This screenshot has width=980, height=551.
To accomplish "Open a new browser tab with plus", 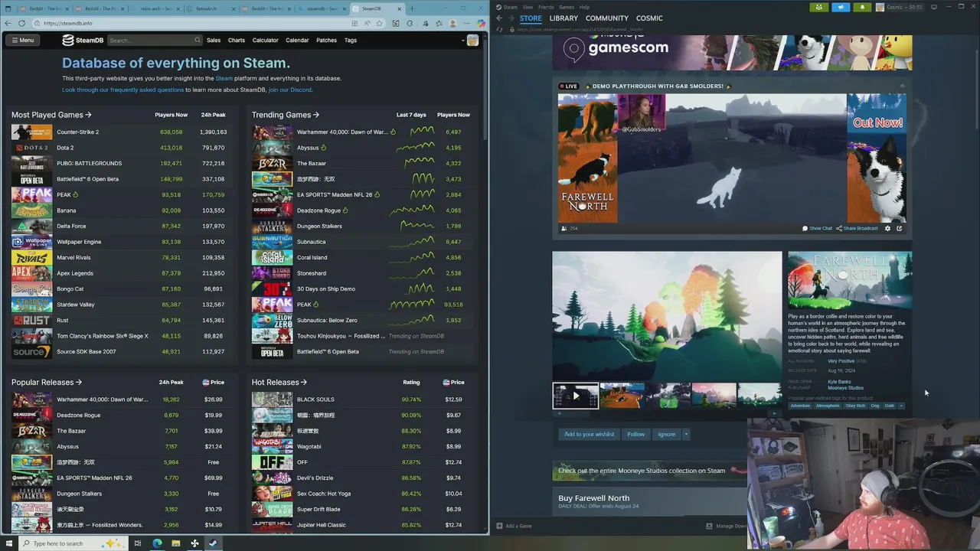I will tap(412, 8).
